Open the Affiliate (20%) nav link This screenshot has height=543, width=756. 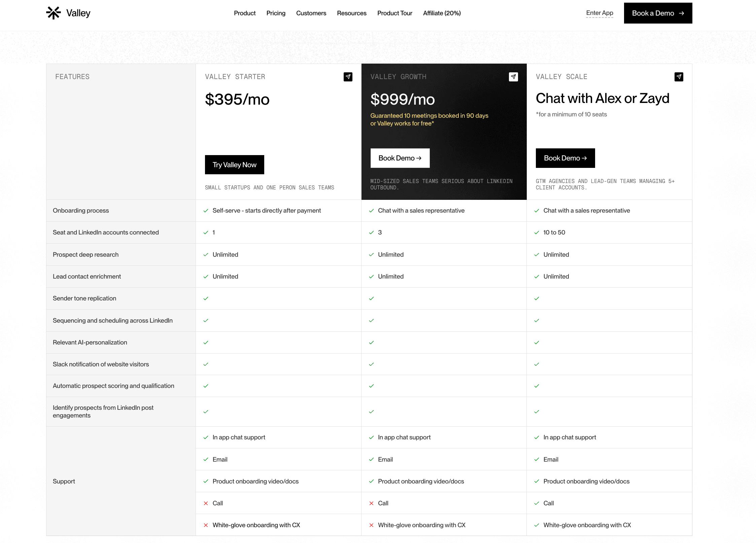[x=442, y=13]
